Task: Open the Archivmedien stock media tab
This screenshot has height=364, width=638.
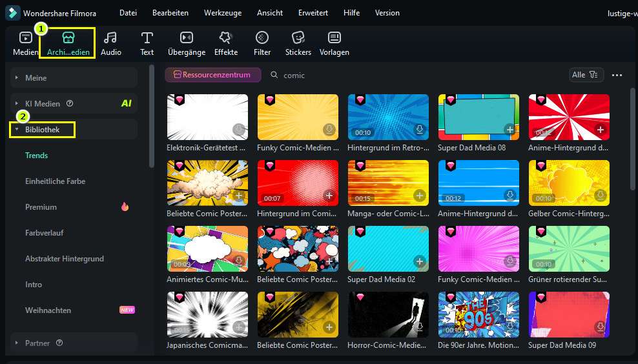Action: coord(68,43)
